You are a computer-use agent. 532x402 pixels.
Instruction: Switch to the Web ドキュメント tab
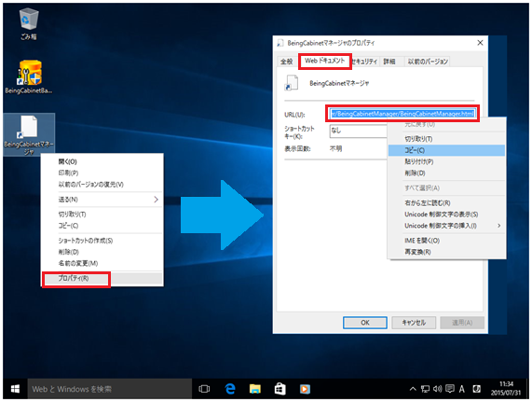pyautogui.click(x=324, y=62)
